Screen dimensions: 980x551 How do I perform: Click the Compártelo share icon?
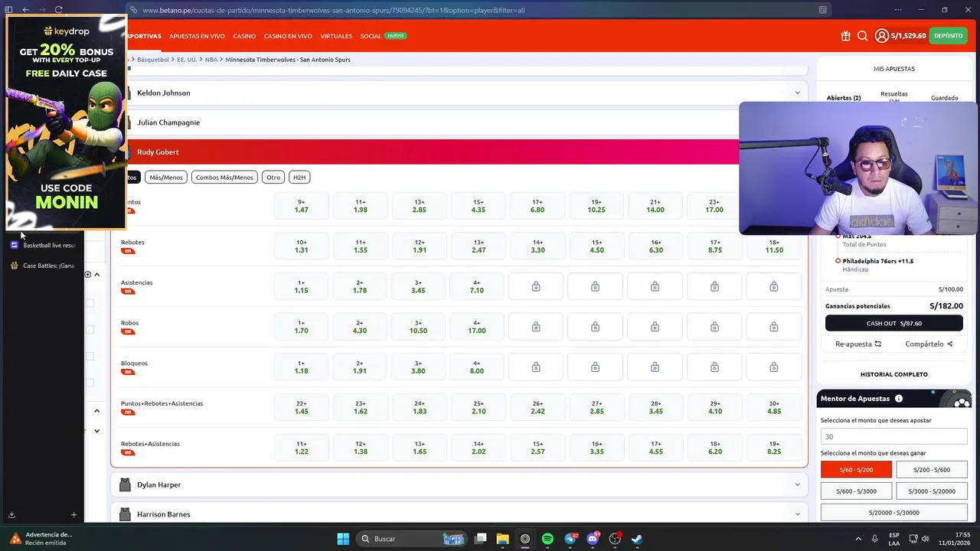point(950,344)
